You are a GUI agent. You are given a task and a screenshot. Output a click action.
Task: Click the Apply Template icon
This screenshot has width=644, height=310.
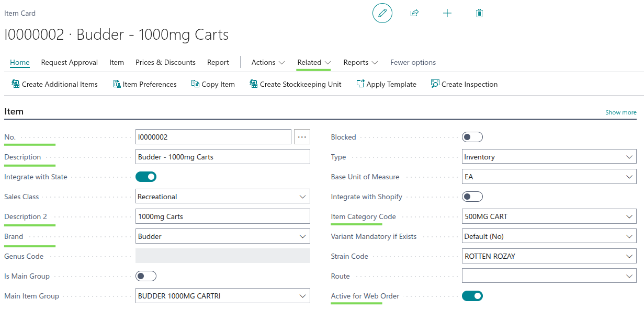point(360,84)
